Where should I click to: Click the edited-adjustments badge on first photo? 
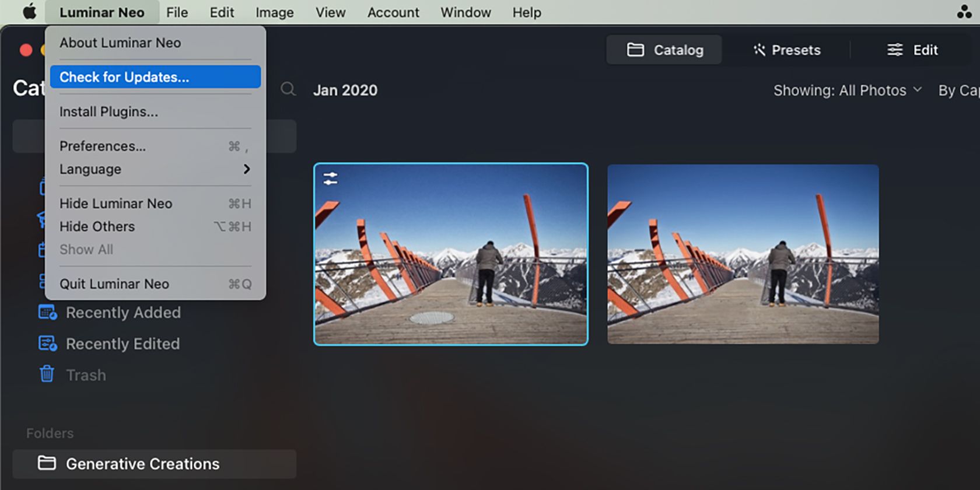click(331, 178)
